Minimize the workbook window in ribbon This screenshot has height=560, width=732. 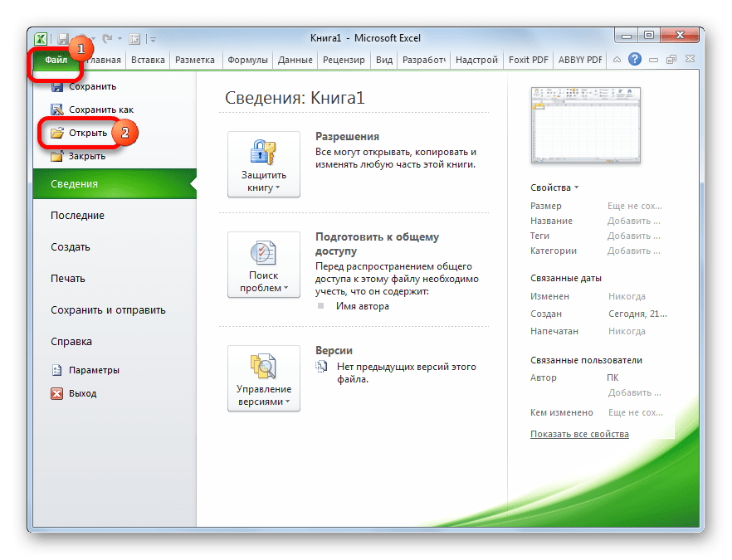653,60
